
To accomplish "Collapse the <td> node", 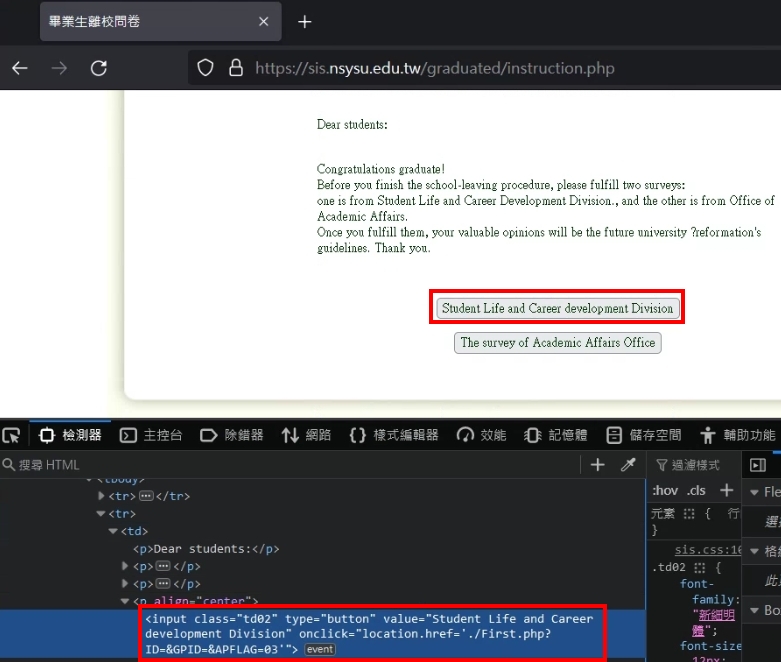I will tap(113, 531).
